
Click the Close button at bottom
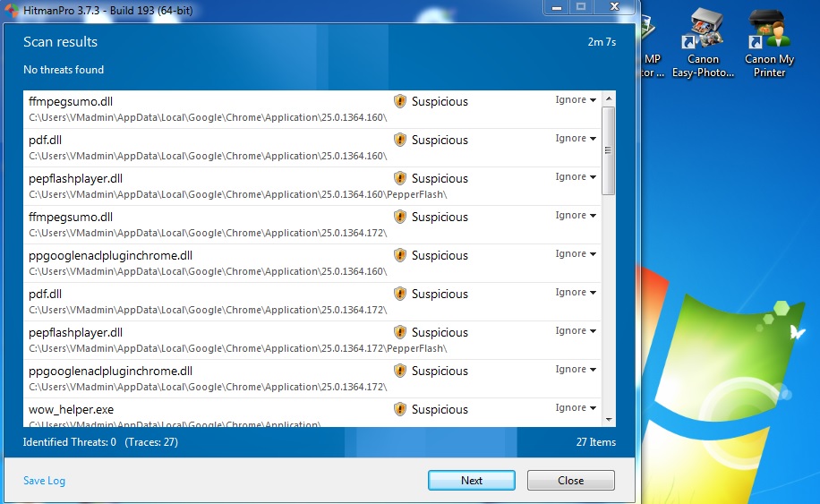coord(570,481)
